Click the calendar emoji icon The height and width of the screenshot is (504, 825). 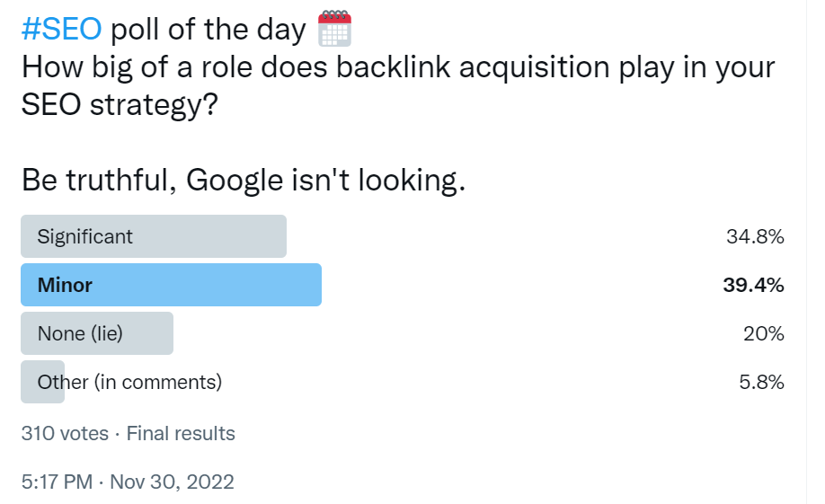(334, 29)
